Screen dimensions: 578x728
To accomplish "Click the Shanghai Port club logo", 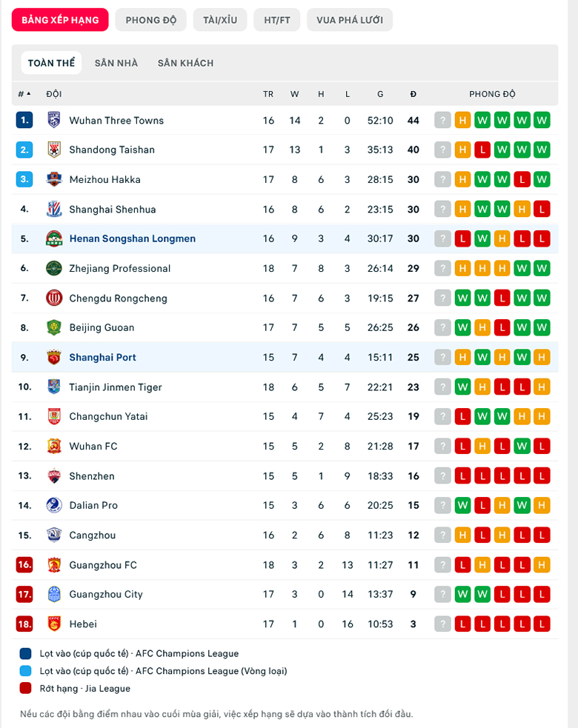I will click(x=54, y=357).
